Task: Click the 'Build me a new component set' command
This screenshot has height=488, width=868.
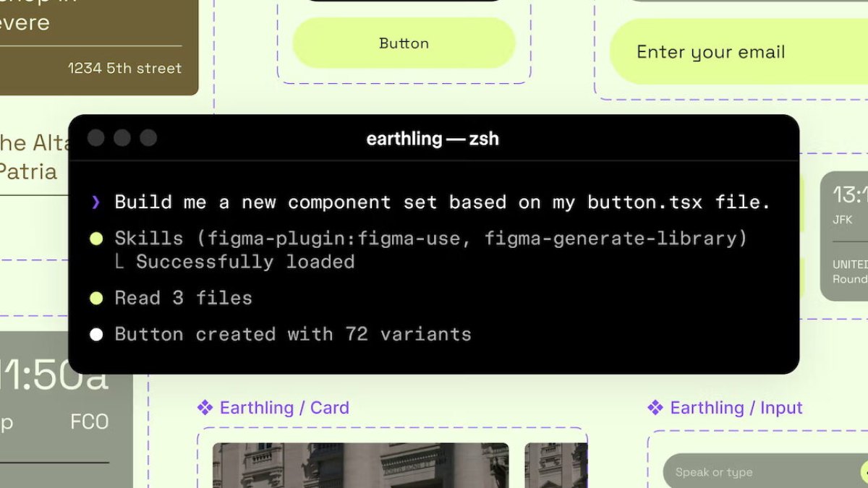Action: point(443,202)
